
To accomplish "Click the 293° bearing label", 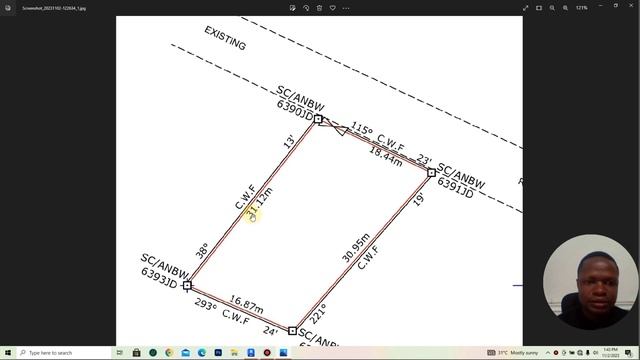I will click(206, 304).
